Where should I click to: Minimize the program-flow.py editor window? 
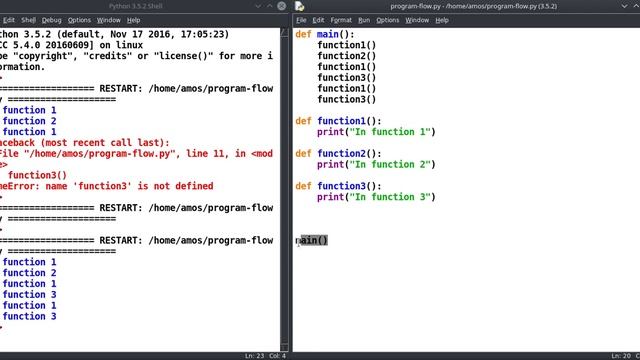[x=624, y=6]
